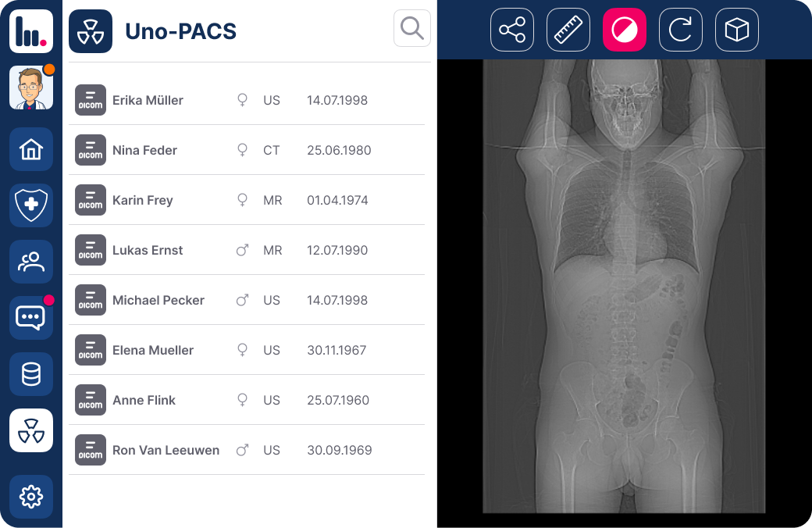Open settings gear in sidebar
The height and width of the screenshot is (528, 812).
point(31,496)
